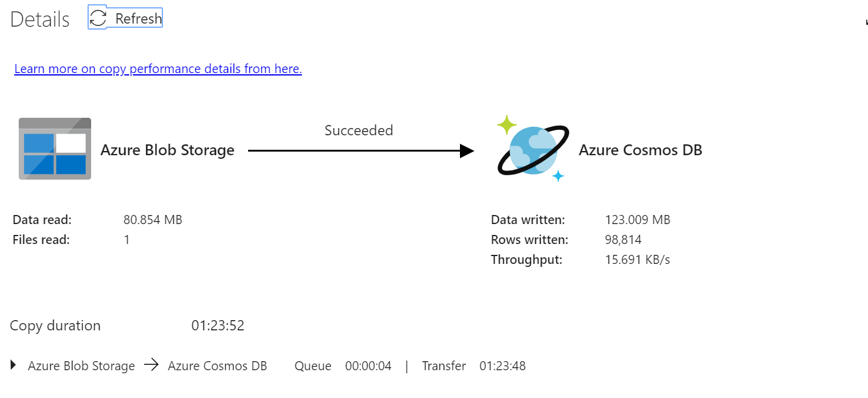
Task: Click the small arrow icon beside Azure Blob Storage
Action: 151,365
